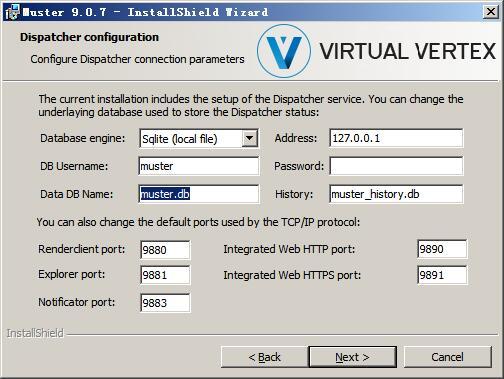504x379 pixels.
Task: Click the "Password:" label
Action: click(x=299, y=166)
